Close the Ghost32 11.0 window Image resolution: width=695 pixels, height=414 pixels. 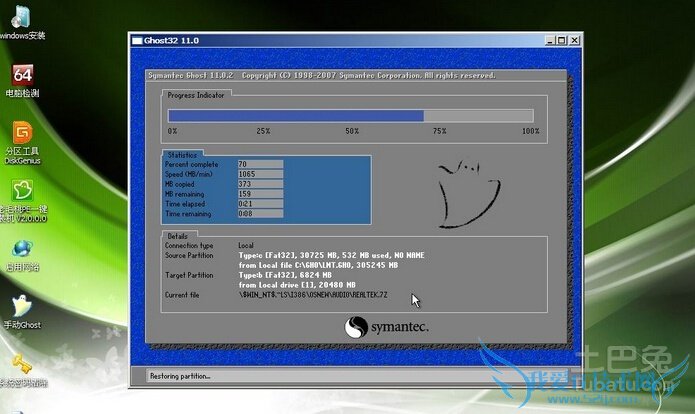coord(574,40)
